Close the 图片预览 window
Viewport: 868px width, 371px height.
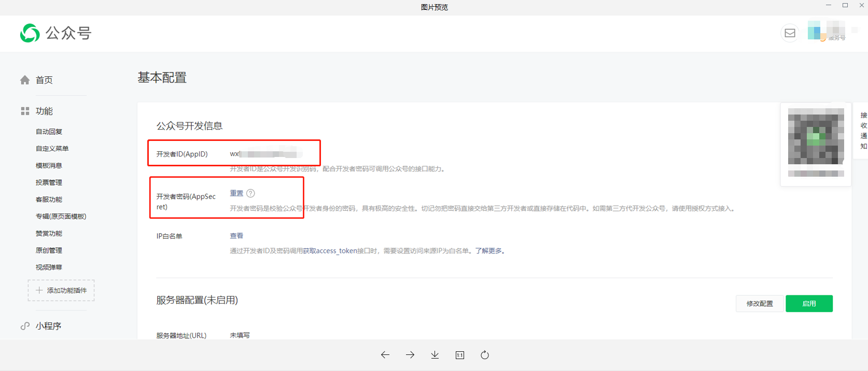coord(862,5)
